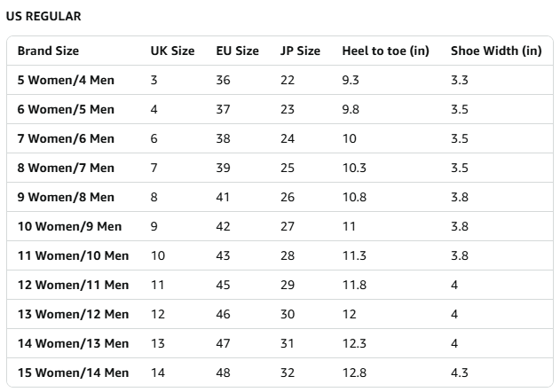Viewport: 560px width, 392px height.
Task: Click the 11 Women/10 Men row label
Action: pos(73,255)
